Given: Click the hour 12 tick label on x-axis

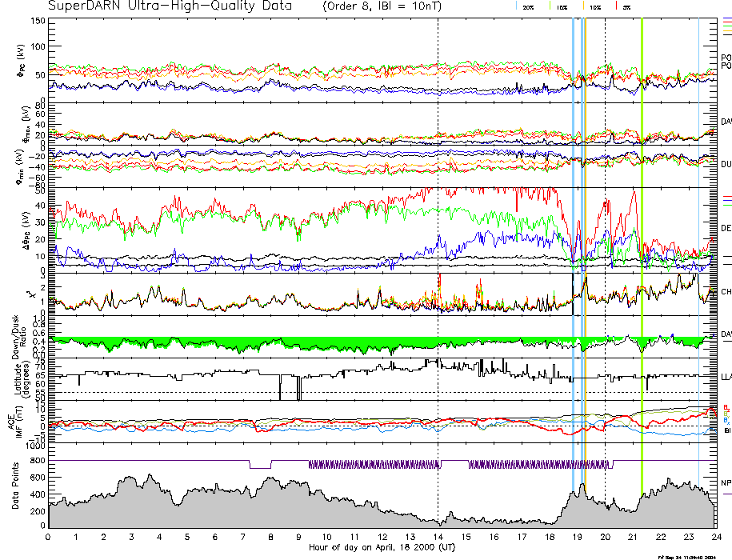Looking at the screenshot, I should click(x=382, y=537).
